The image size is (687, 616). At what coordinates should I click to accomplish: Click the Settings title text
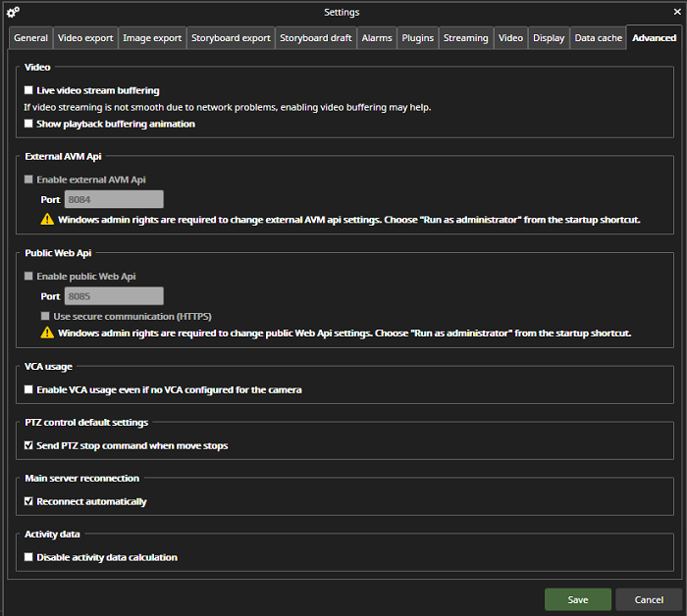click(x=342, y=12)
